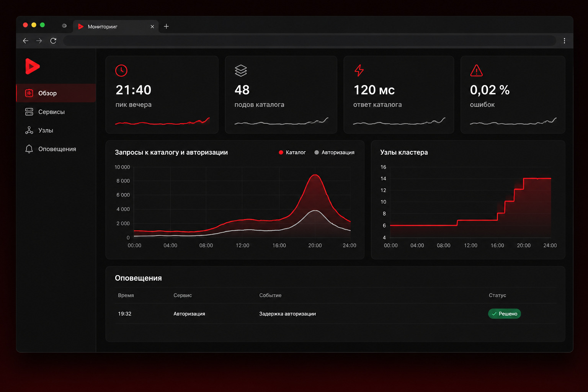Open the Обзор section label

47,93
